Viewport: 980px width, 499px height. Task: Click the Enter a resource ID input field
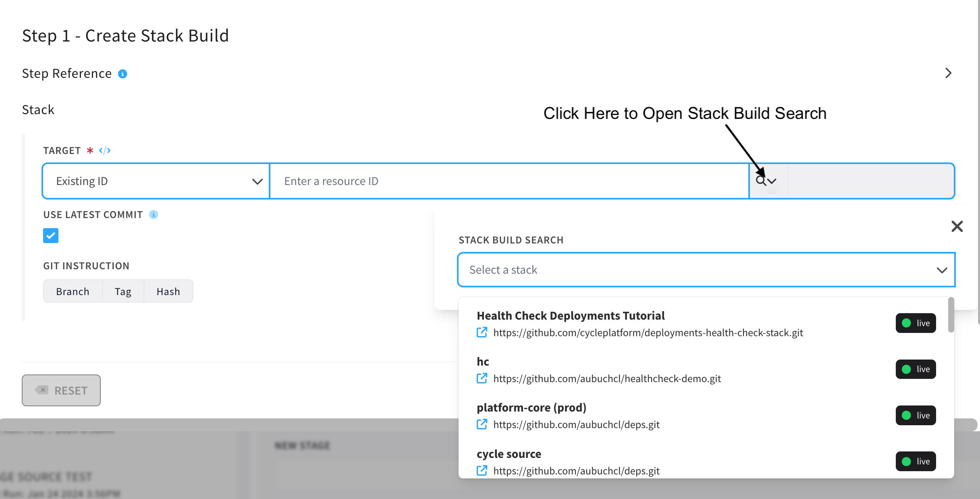point(508,181)
